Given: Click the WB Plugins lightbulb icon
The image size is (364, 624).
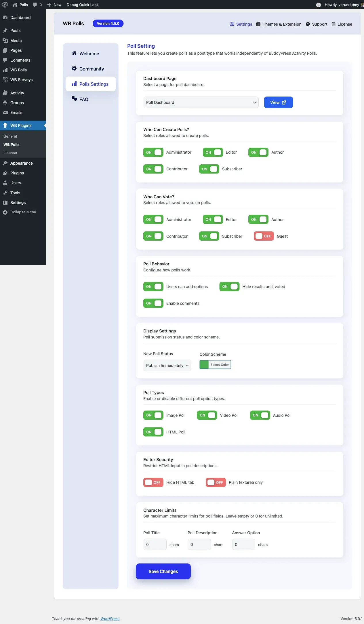Looking at the screenshot, I should click(5, 125).
